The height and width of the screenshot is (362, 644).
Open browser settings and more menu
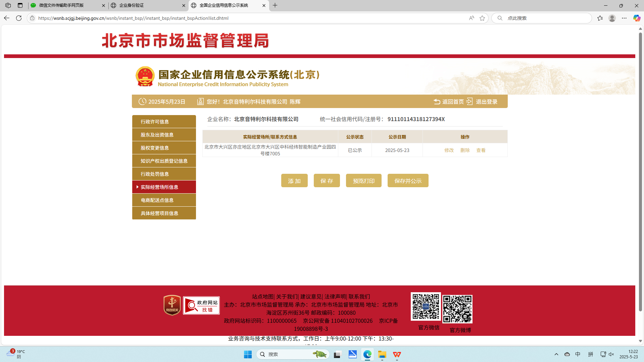624,18
